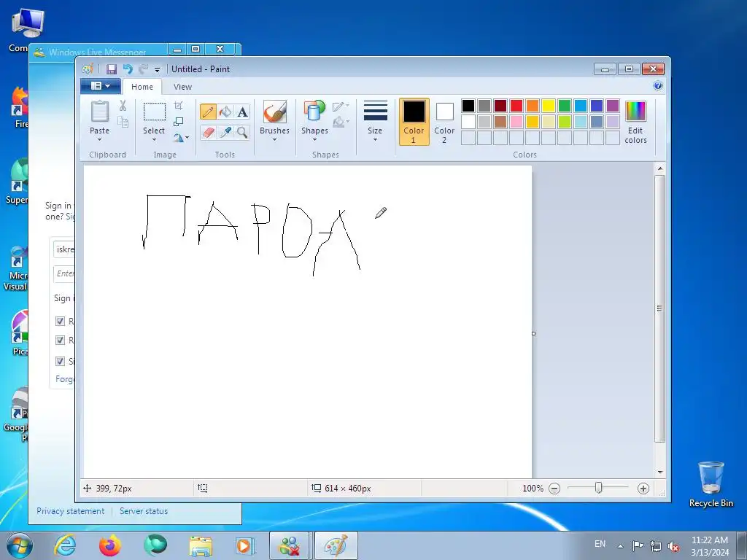Screen dimensions: 747x560
Task: Click the Save icon in quick access toolbar
Action: [112, 69]
